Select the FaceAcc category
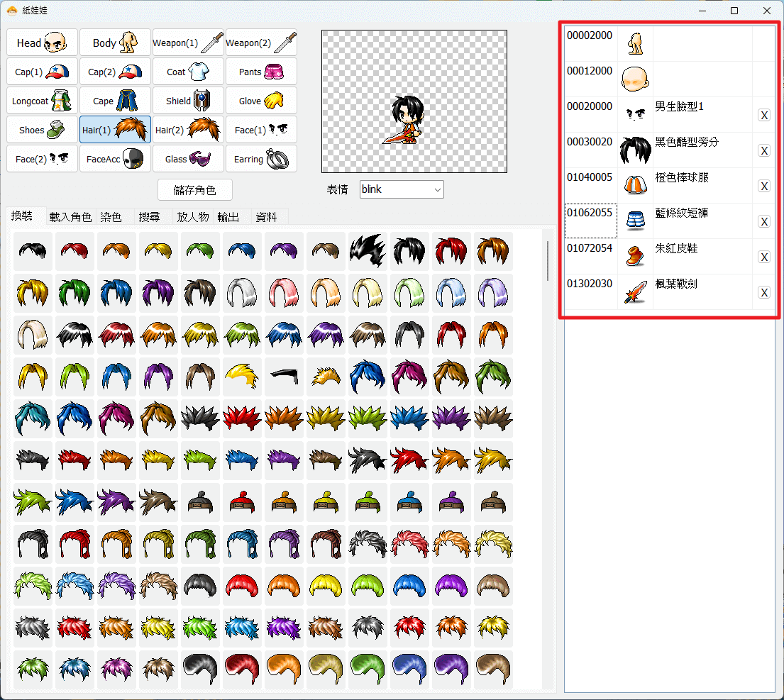 115,158
